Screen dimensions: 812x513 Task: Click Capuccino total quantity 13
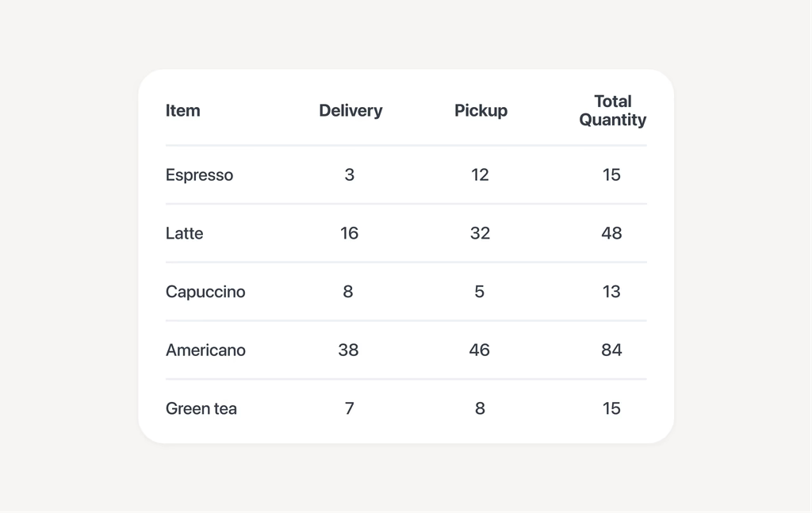tap(611, 292)
